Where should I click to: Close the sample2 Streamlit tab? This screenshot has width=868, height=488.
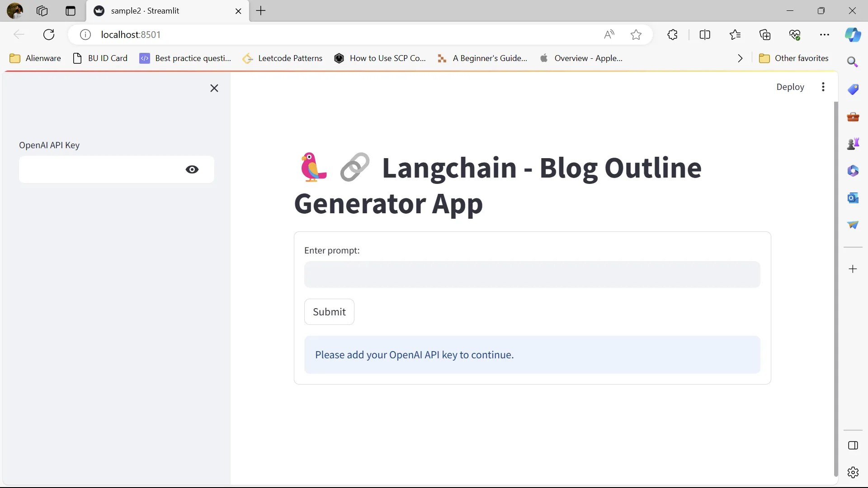coord(238,11)
